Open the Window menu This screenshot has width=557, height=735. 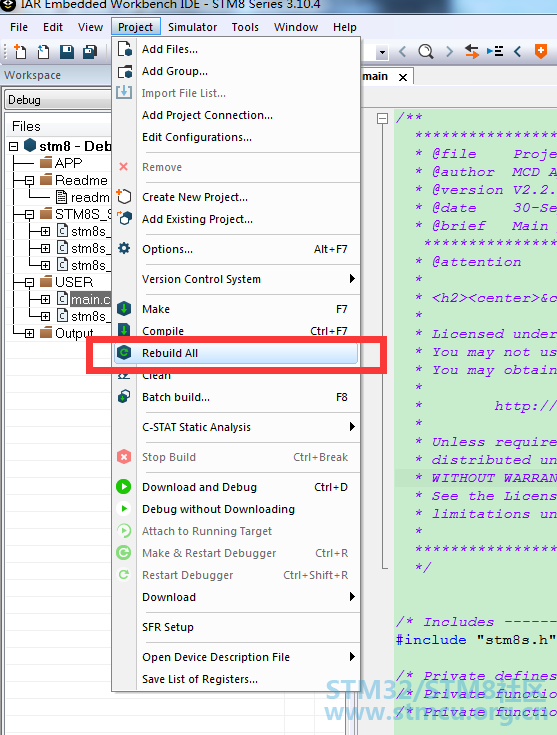[x=296, y=27]
